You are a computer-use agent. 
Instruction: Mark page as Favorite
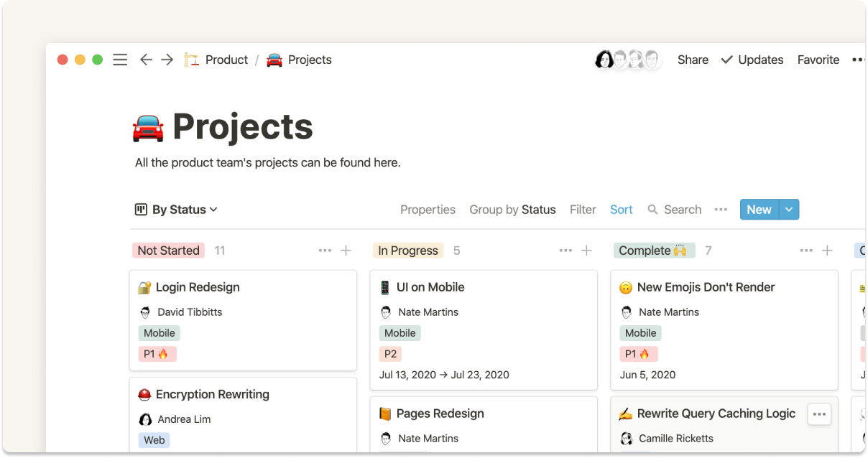point(818,60)
